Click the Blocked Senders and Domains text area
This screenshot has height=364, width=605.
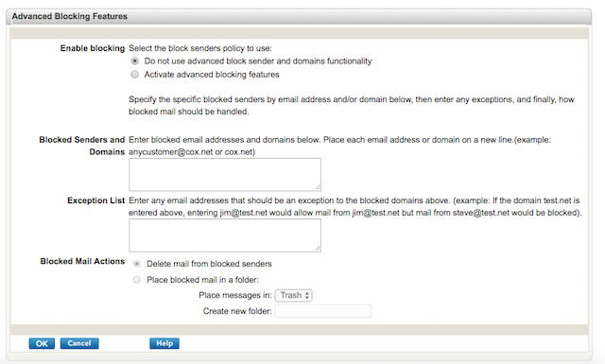[225, 175]
